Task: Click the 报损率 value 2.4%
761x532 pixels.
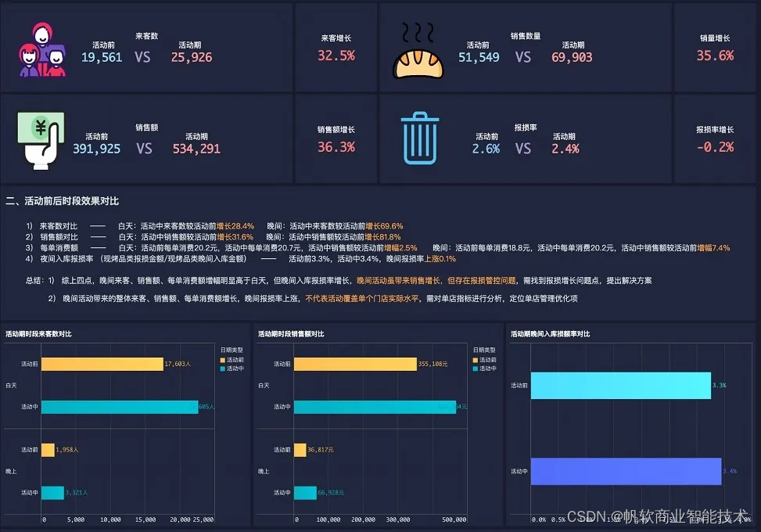Action: tap(565, 149)
